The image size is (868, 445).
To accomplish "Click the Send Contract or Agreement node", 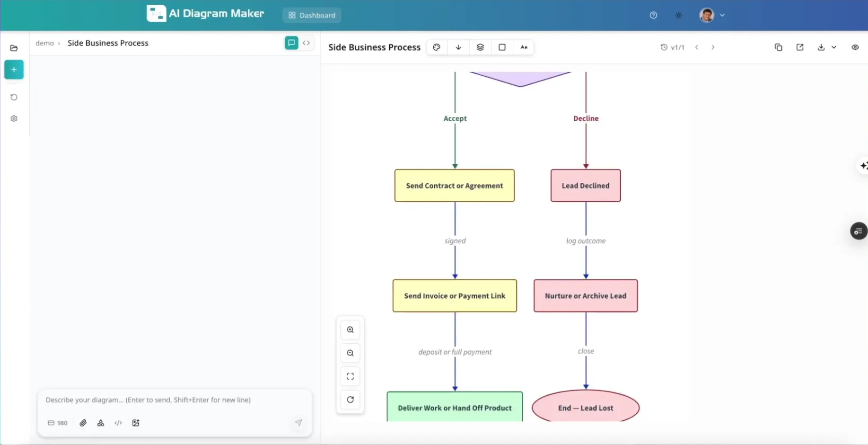I will [x=454, y=185].
